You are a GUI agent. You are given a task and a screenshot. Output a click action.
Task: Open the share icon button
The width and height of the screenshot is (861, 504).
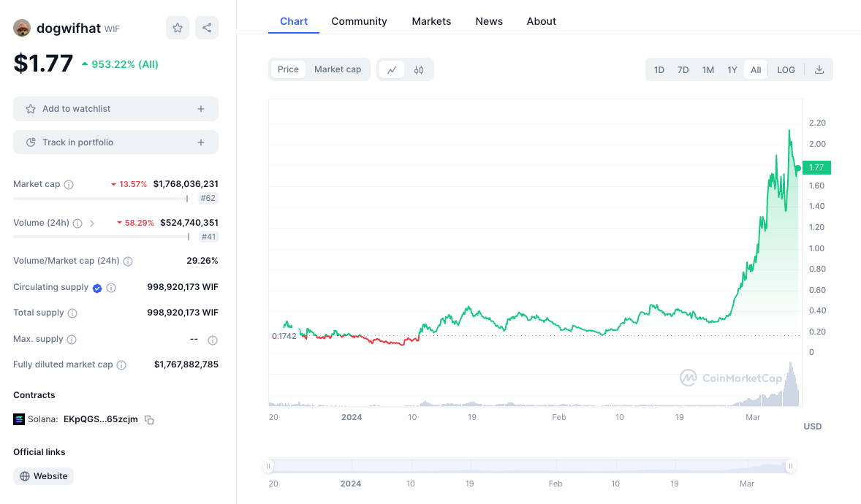coord(207,28)
